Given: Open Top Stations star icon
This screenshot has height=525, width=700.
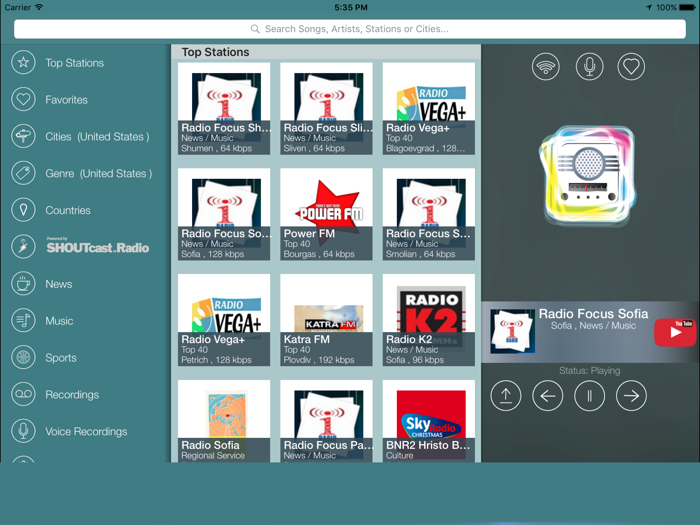Looking at the screenshot, I should [x=23, y=63].
